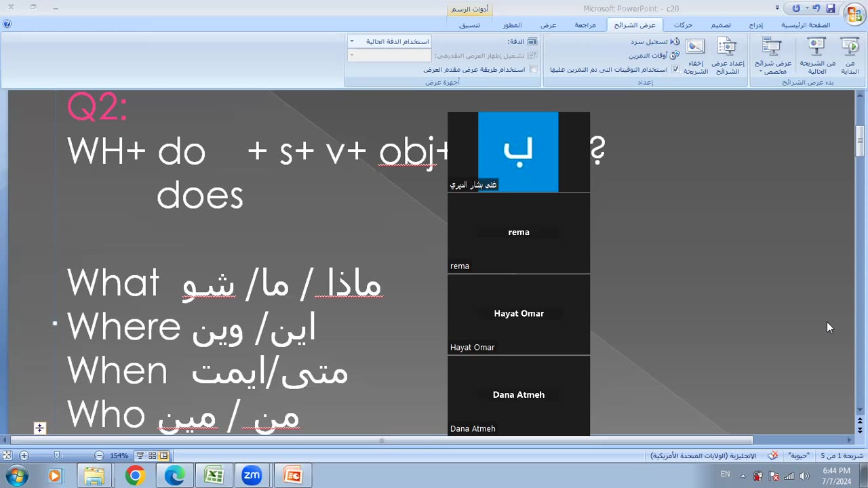Click Zoom In round button
868x488 pixels.
24,456
